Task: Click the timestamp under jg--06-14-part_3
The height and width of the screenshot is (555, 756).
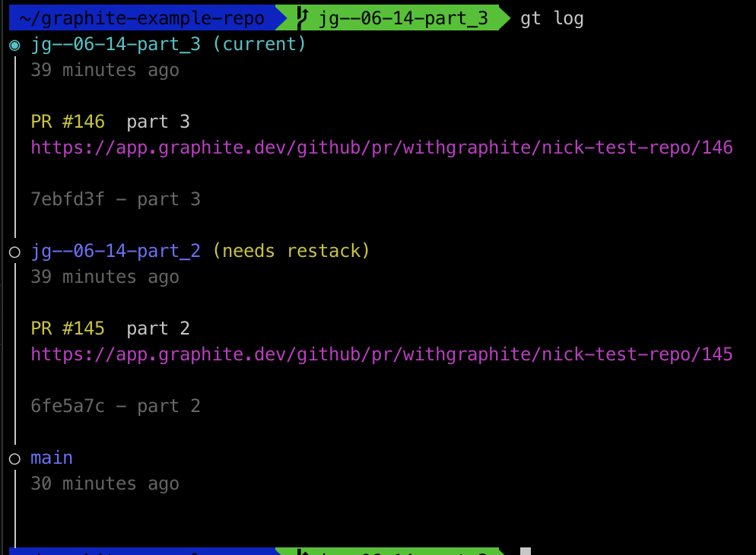Action: (x=105, y=71)
